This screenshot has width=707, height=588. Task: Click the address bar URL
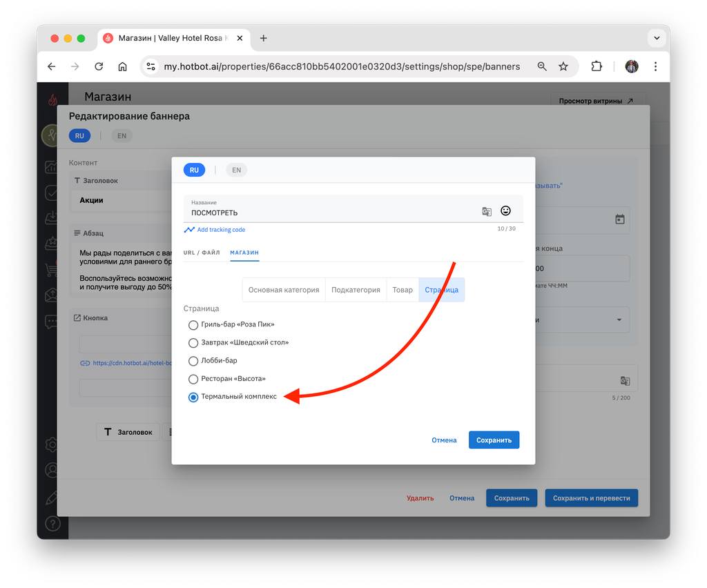click(x=342, y=67)
